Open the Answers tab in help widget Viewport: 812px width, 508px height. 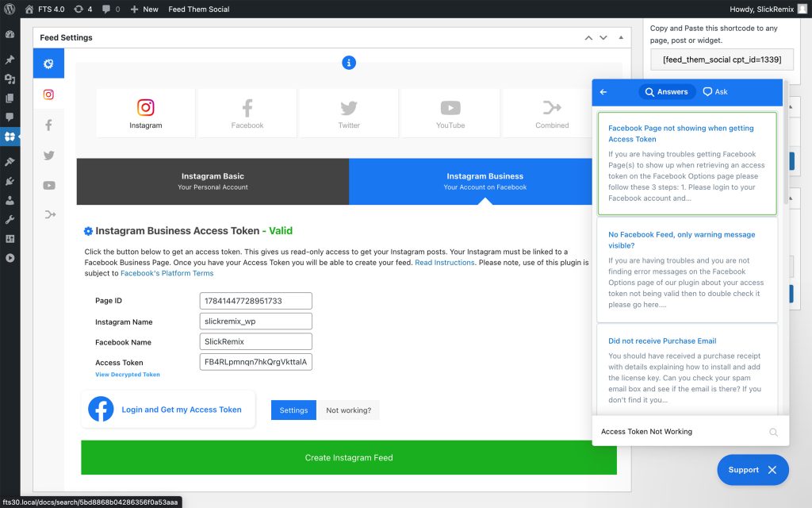coord(666,92)
